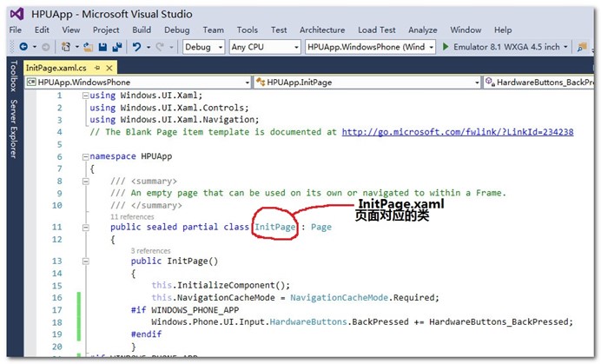Open the Build menu
601x364 pixels.
click(x=142, y=30)
